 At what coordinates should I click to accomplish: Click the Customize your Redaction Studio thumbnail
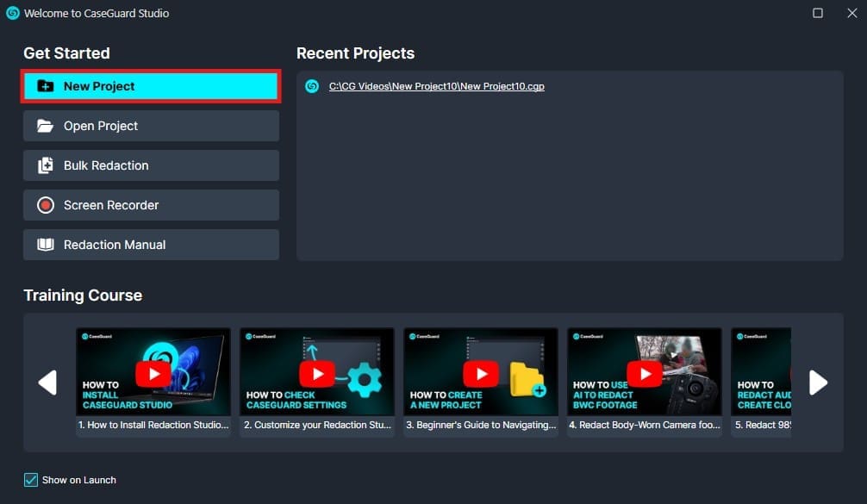click(317, 372)
